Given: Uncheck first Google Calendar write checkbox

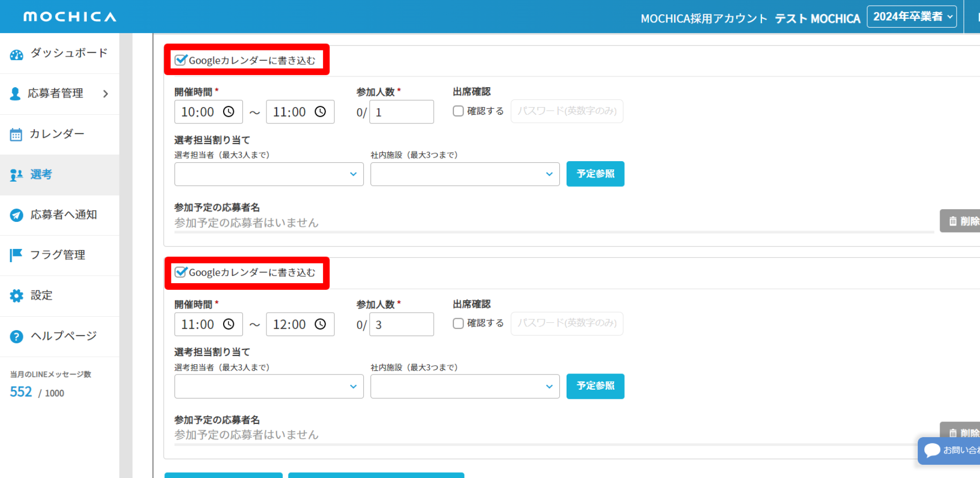Looking at the screenshot, I should (181, 60).
